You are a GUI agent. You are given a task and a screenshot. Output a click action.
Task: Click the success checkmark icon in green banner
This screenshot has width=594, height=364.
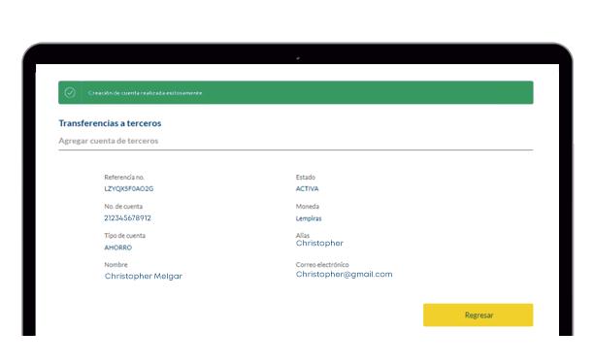[x=70, y=92]
